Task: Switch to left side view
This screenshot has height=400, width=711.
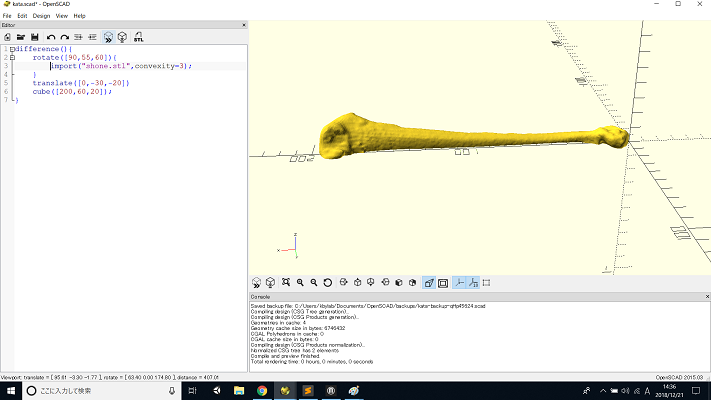Action: 385,283
